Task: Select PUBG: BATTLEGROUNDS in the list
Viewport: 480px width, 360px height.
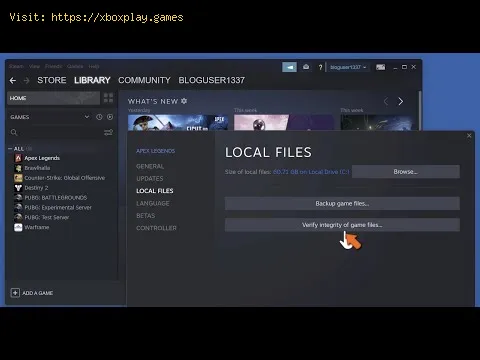Action: tap(56, 198)
